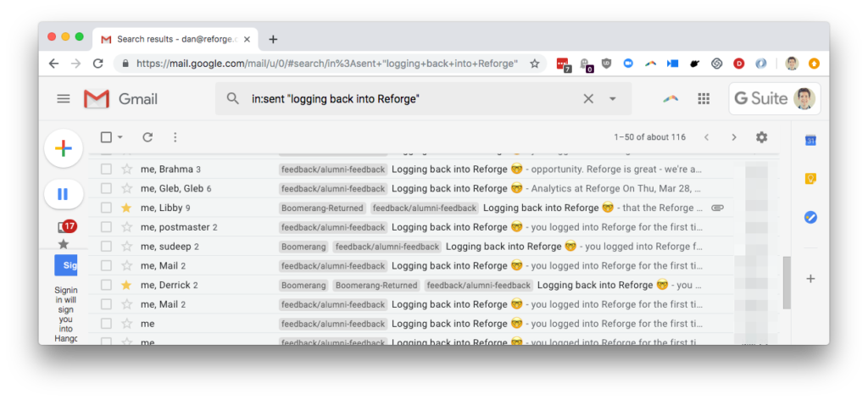Click Boomerang label on sudeep thread
Image resolution: width=868 pixels, height=400 pixels.
tap(303, 247)
